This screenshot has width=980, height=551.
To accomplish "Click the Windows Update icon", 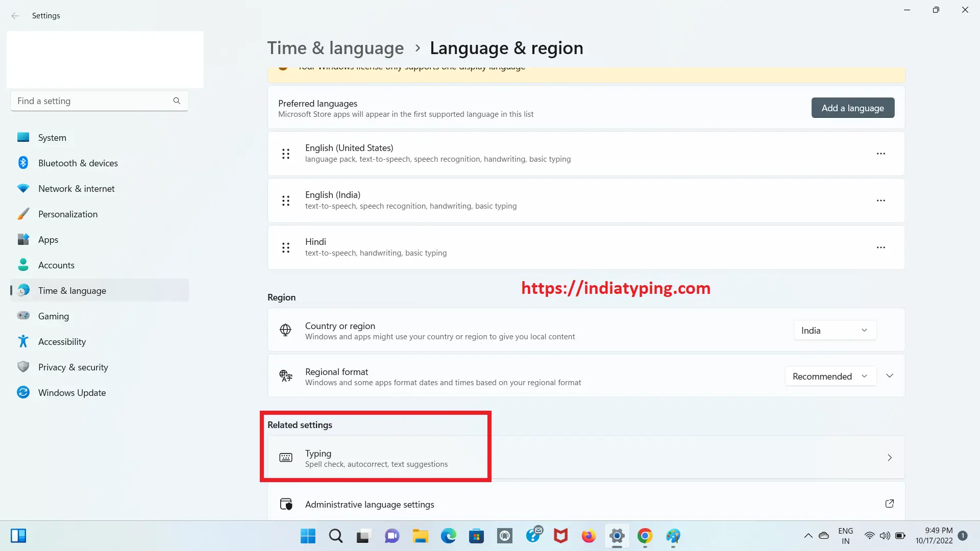I will tap(23, 392).
